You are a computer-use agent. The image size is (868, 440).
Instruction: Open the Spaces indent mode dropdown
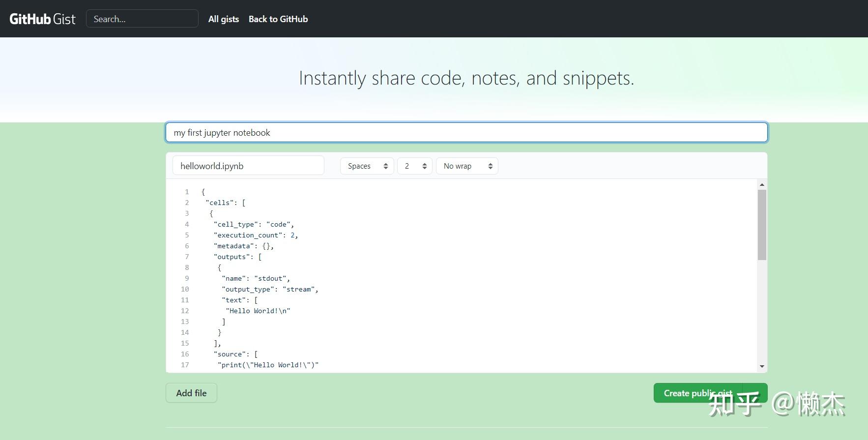click(367, 166)
